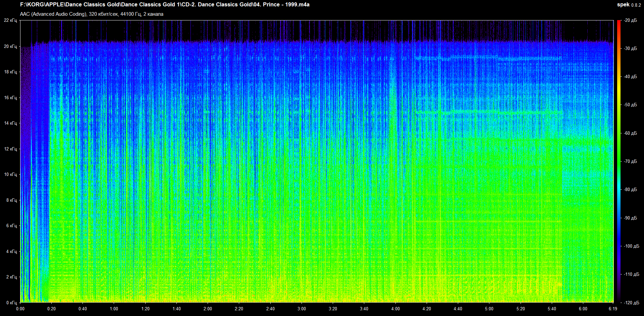Select the -60 дБ scale label
This screenshot has width=644, height=316.
tap(630, 133)
